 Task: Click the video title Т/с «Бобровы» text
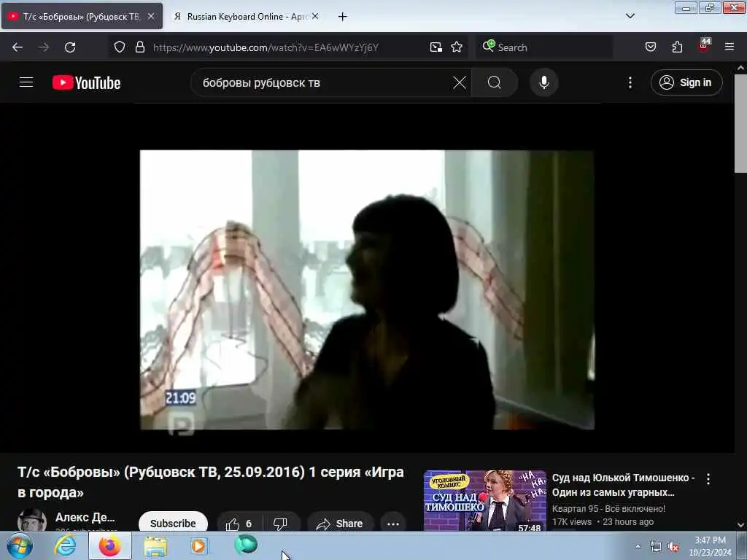[211, 482]
